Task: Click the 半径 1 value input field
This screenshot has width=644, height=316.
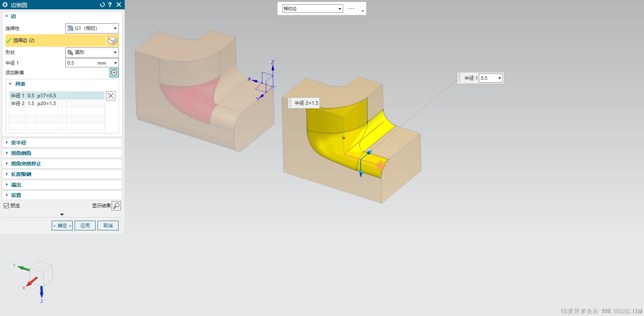Action: [x=81, y=63]
